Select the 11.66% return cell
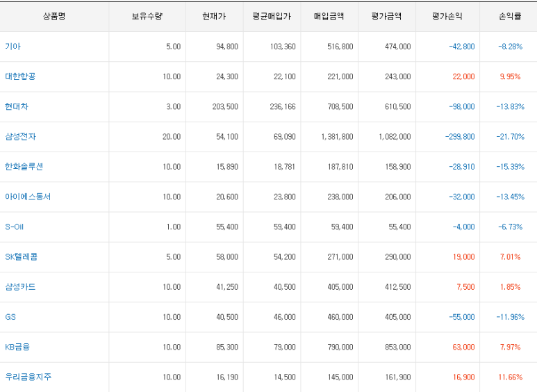Screen dimensions: 537x392 click(511, 377)
